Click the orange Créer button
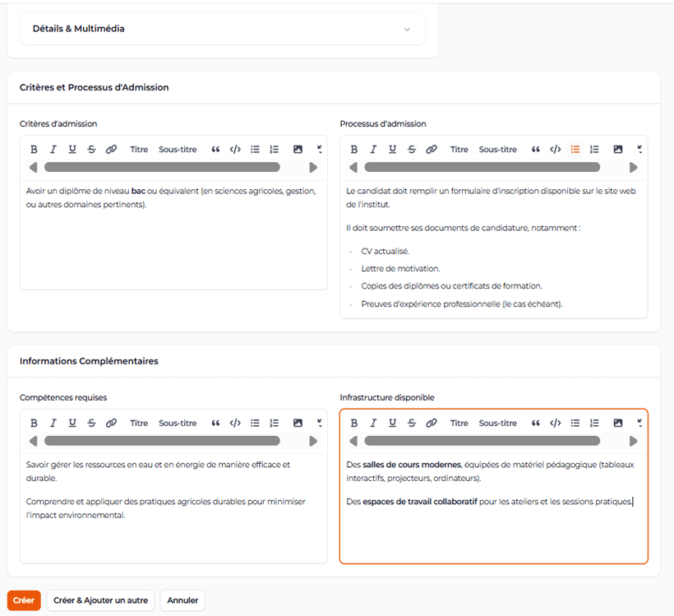The image size is (674, 616). click(x=24, y=600)
